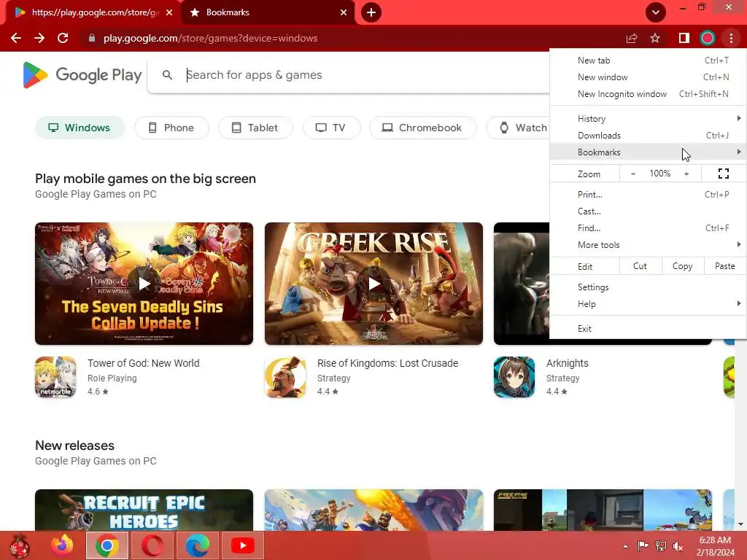Launch Opera from the taskbar

coord(152,545)
